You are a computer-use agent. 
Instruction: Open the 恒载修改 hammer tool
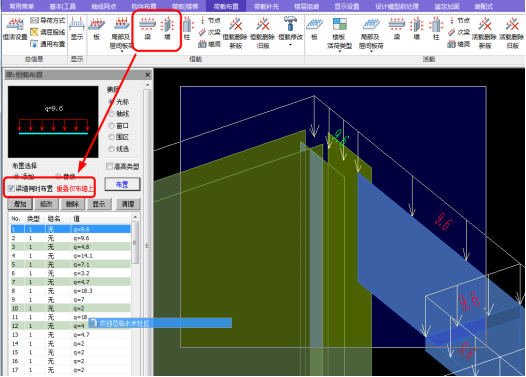291,28
